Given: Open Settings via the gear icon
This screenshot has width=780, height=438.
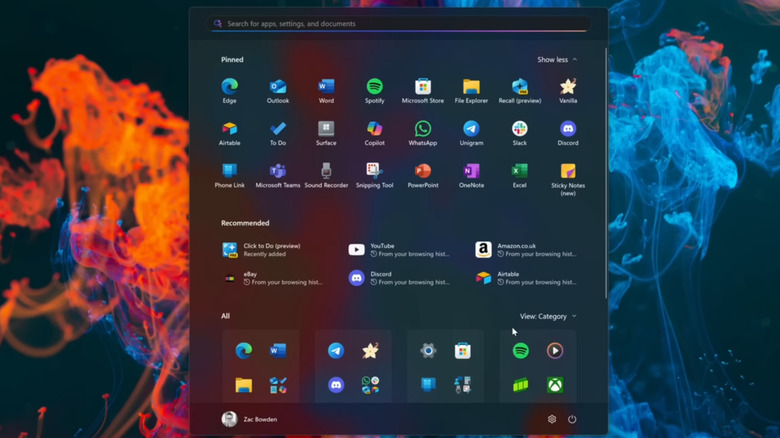Looking at the screenshot, I should 552,419.
